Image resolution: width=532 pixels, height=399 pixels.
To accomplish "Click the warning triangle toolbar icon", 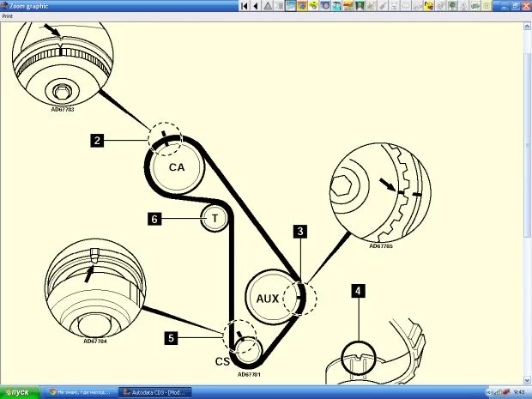I will [x=268, y=5].
